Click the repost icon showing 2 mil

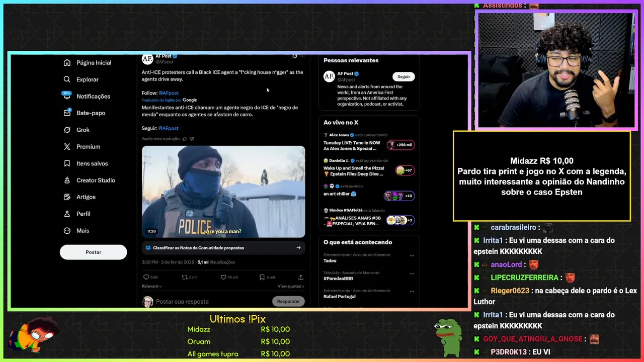185,277
